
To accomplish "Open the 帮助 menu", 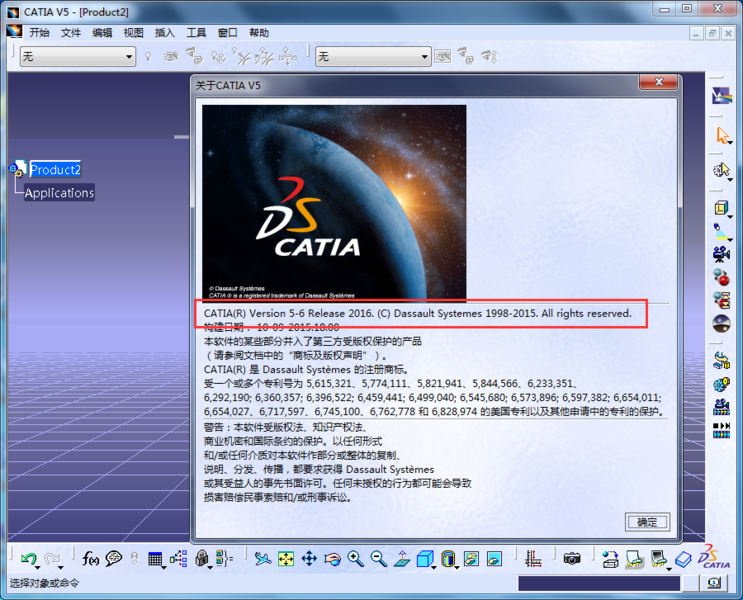I will (259, 33).
